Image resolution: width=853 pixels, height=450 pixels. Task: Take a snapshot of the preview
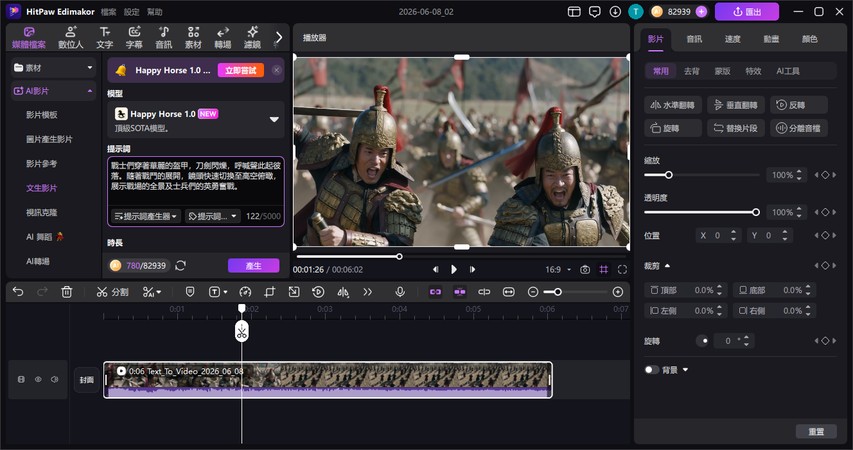point(585,269)
